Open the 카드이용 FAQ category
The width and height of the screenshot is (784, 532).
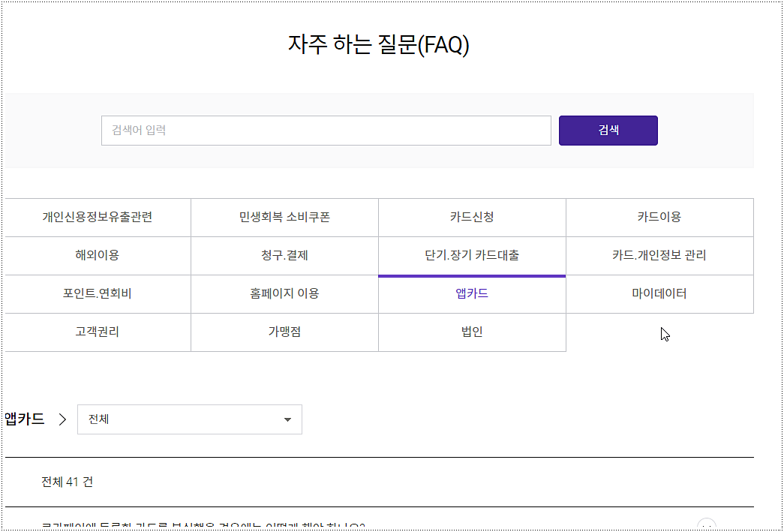pyautogui.click(x=659, y=217)
